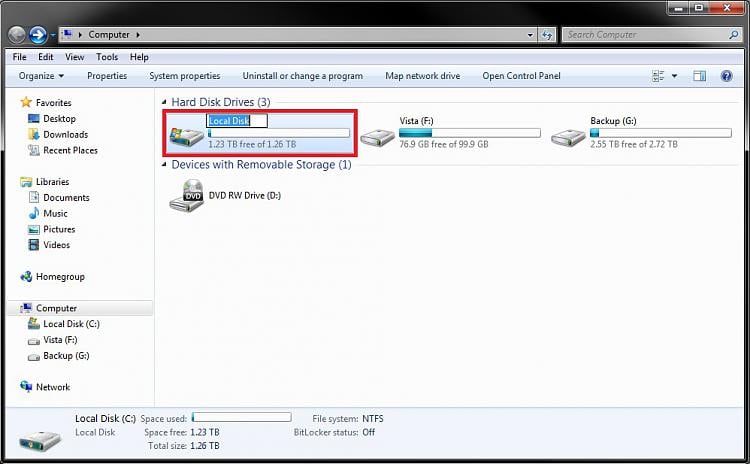Click the Change your view icon

click(x=658, y=76)
